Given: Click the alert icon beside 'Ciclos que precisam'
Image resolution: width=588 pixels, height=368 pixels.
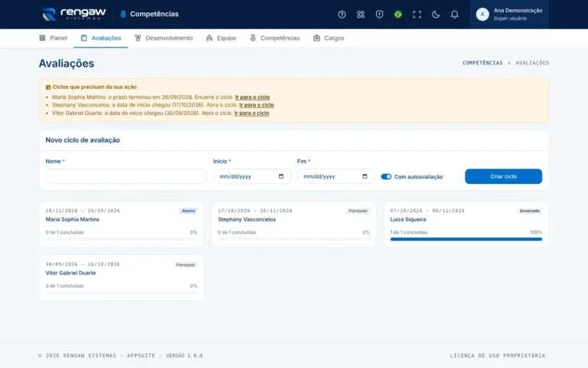Looking at the screenshot, I should click(48, 87).
